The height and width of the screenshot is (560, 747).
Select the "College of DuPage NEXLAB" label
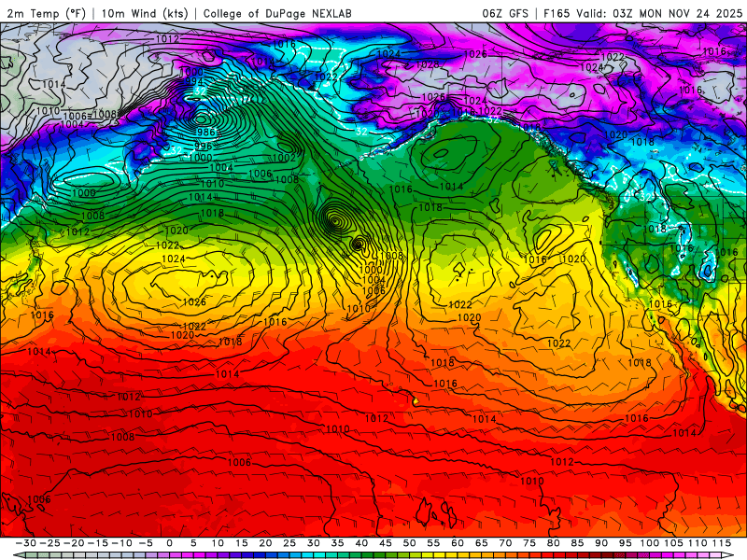point(277,13)
